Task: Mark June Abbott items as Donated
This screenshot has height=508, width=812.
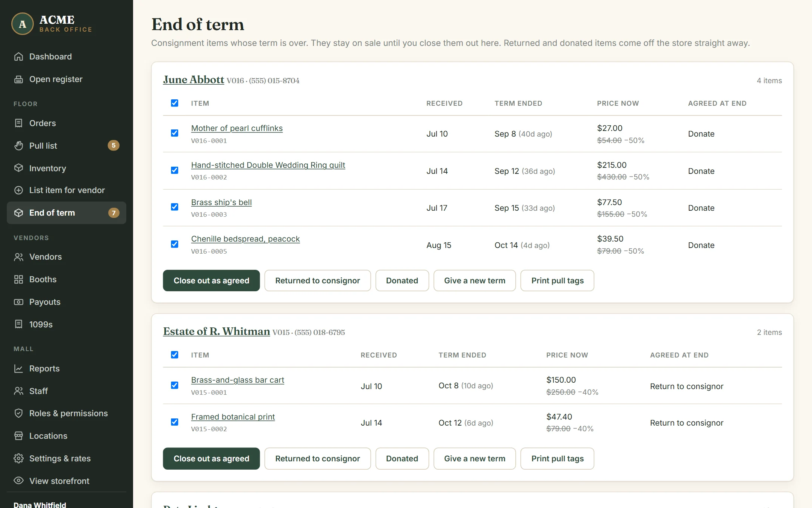Action: click(402, 280)
